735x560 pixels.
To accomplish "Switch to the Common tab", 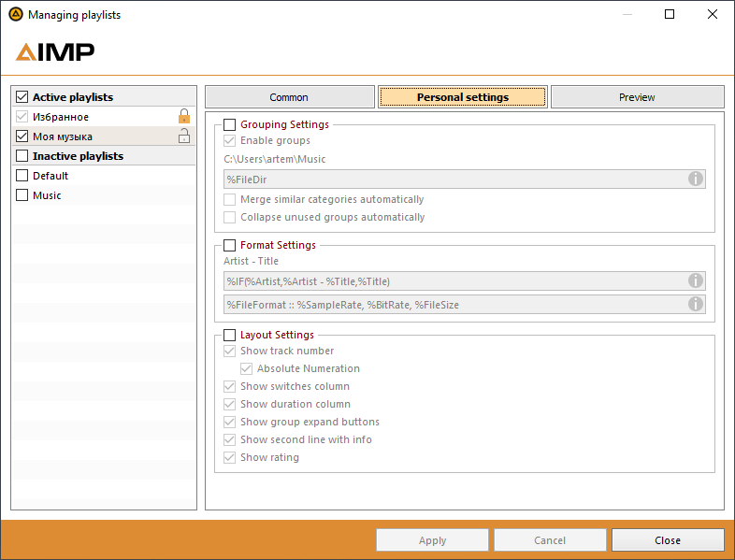I will tap(289, 97).
